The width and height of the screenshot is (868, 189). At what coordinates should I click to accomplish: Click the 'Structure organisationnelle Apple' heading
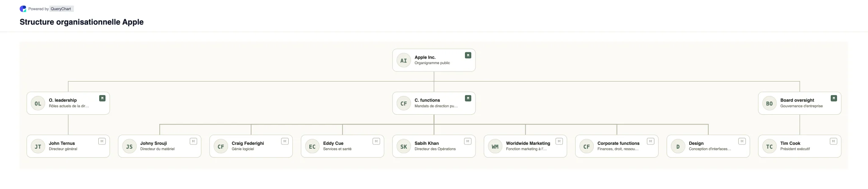[81, 22]
